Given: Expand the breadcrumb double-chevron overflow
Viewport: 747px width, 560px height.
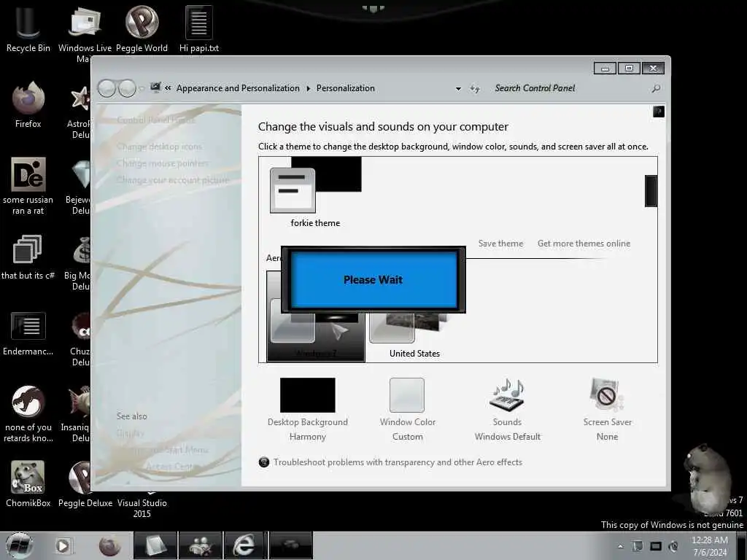Looking at the screenshot, I should [168, 88].
